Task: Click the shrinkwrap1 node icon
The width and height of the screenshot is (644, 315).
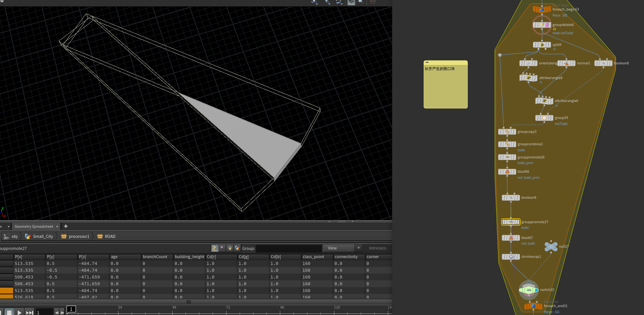Action: 511,257
